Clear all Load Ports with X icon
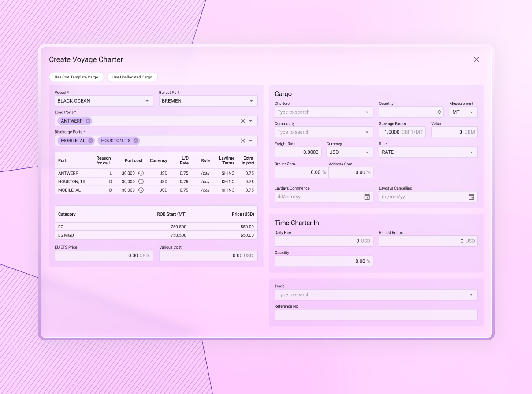The image size is (532, 394). coord(243,121)
